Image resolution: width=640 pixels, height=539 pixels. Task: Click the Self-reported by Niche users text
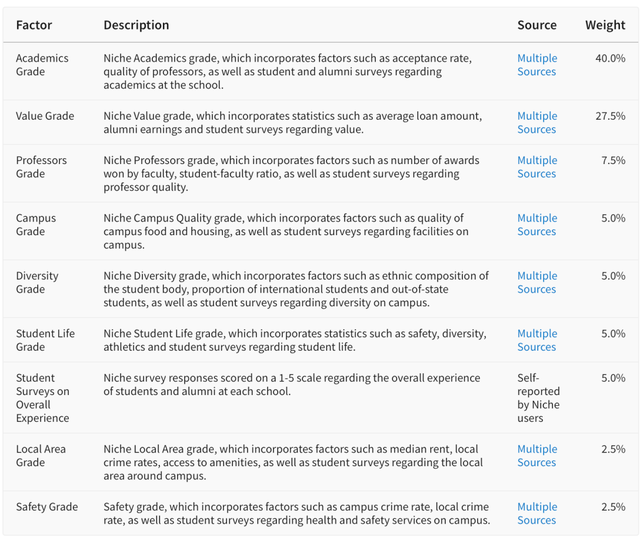[538, 398]
